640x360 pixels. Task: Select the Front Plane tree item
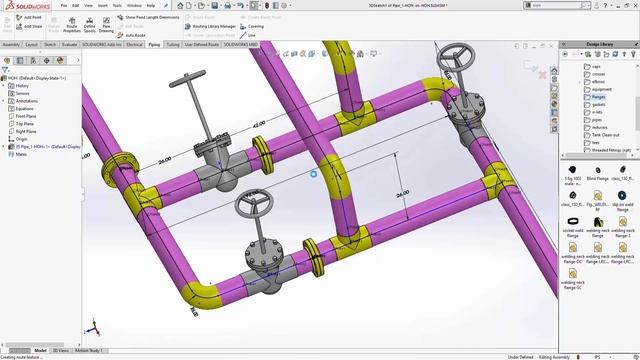point(22,116)
